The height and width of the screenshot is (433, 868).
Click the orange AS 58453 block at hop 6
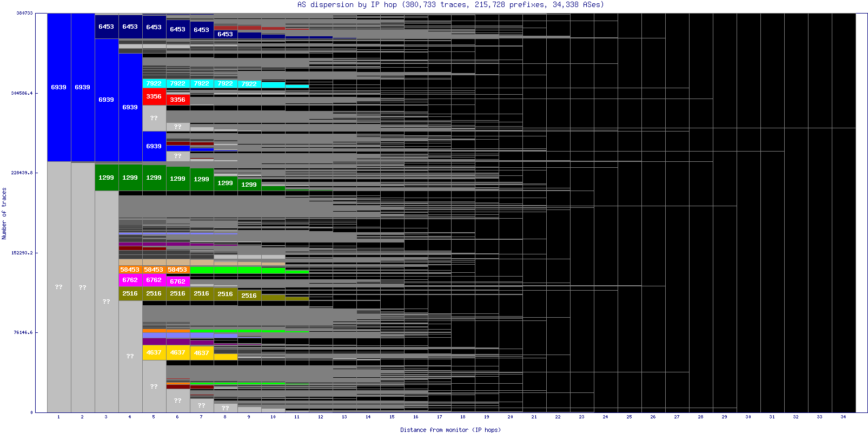point(178,270)
